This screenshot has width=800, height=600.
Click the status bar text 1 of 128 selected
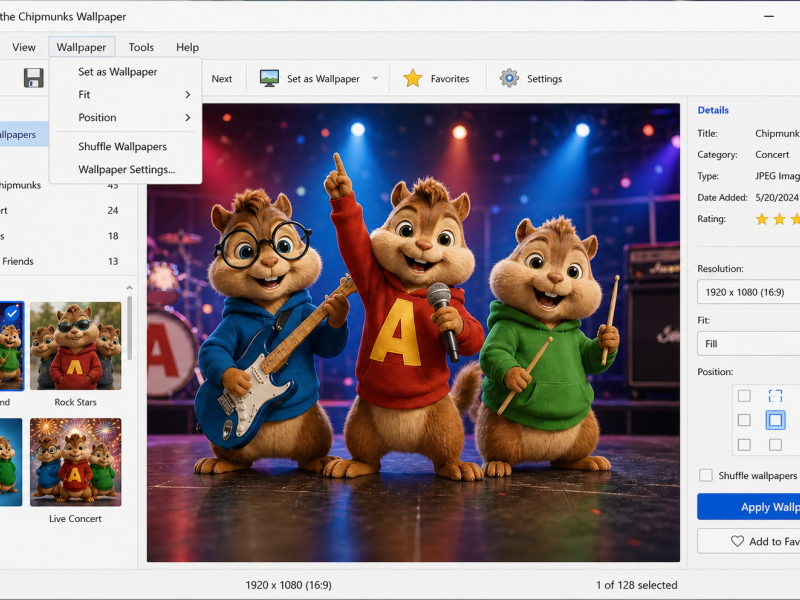pyautogui.click(x=636, y=585)
